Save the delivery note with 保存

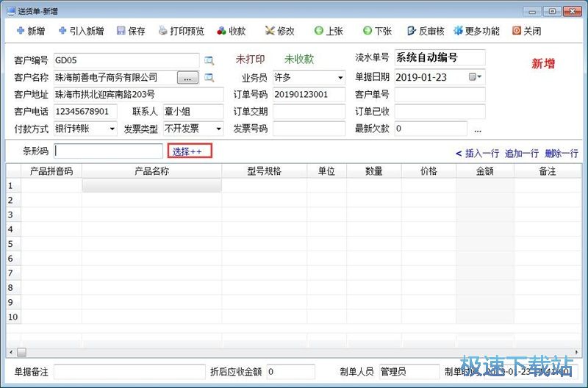pyautogui.click(x=131, y=31)
